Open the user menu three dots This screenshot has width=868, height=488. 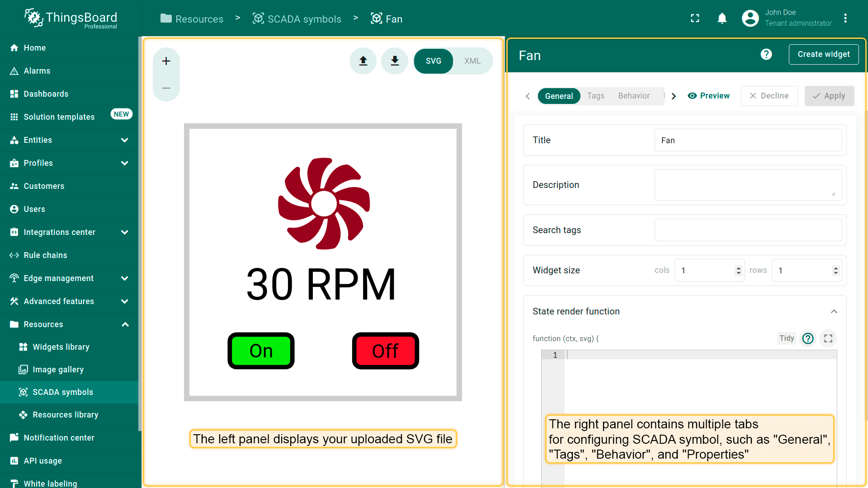(x=845, y=18)
